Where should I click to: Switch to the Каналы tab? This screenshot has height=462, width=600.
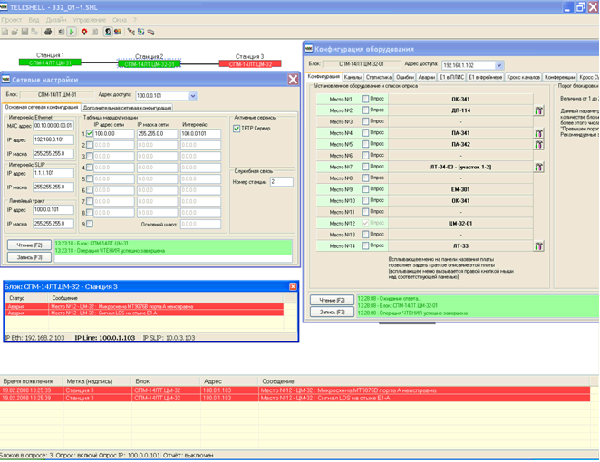[x=353, y=77]
